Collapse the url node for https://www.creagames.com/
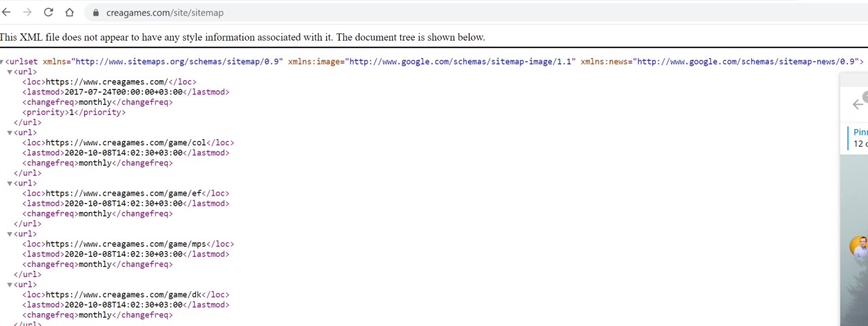This screenshot has height=326, width=868. click(x=9, y=72)
